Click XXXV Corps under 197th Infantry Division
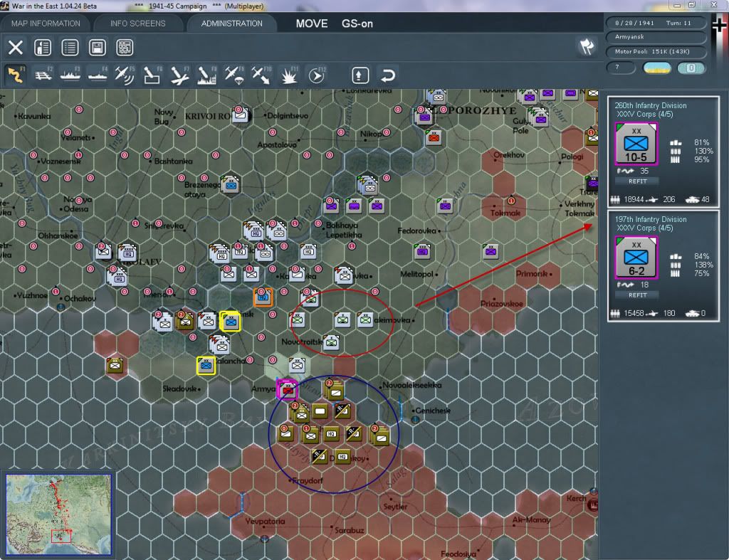Screen dimensions: 729x560 (x=644, y=228)
